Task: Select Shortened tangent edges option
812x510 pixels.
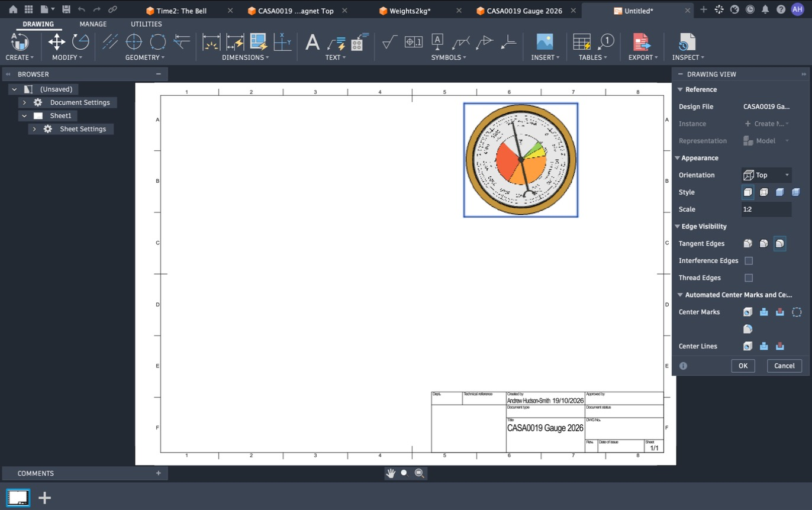Action: [x=764, y=244]
